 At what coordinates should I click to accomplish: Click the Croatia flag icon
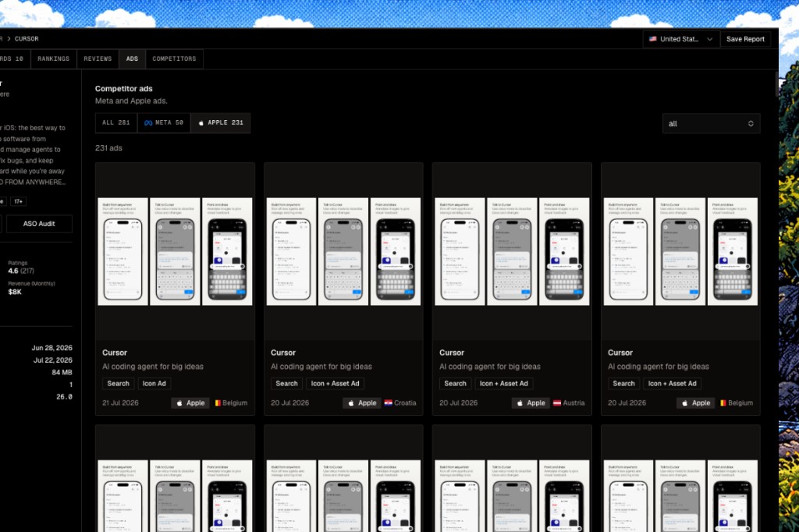tap(389, 403)
